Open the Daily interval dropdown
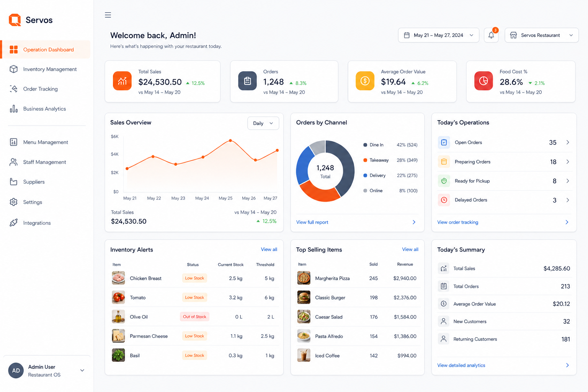The image size is (588, 392). tap(263, 123)
